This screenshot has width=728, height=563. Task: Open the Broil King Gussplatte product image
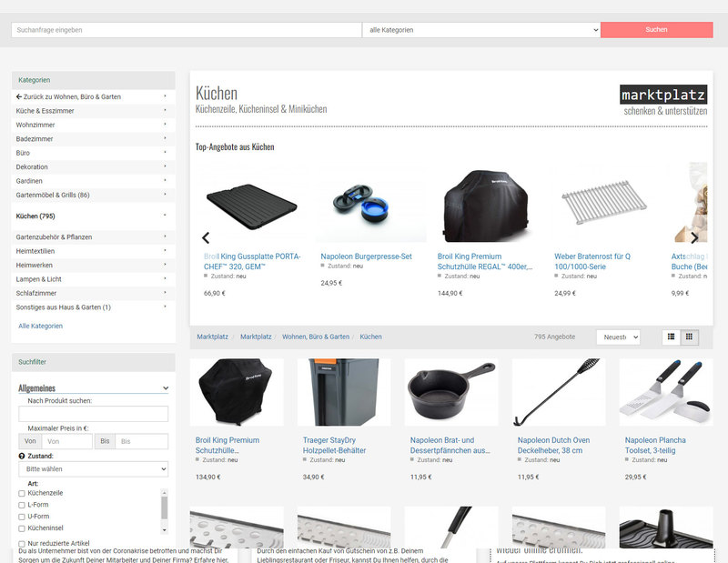click(252, 206)
